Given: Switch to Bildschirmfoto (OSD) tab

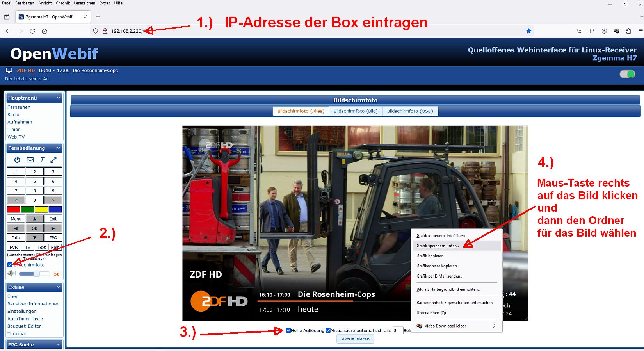Looking at the screenshot, I should coord(410,111).
